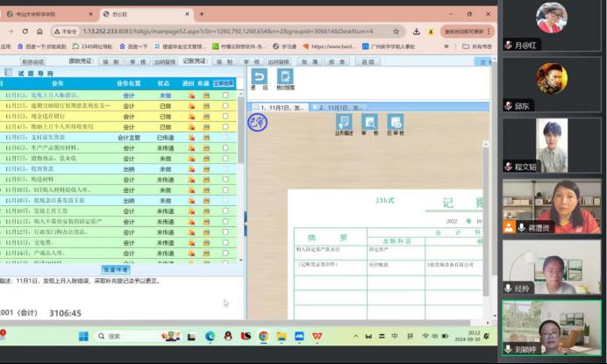Click the 退回 icon in 11月1日 row

[x=191, y=95]
